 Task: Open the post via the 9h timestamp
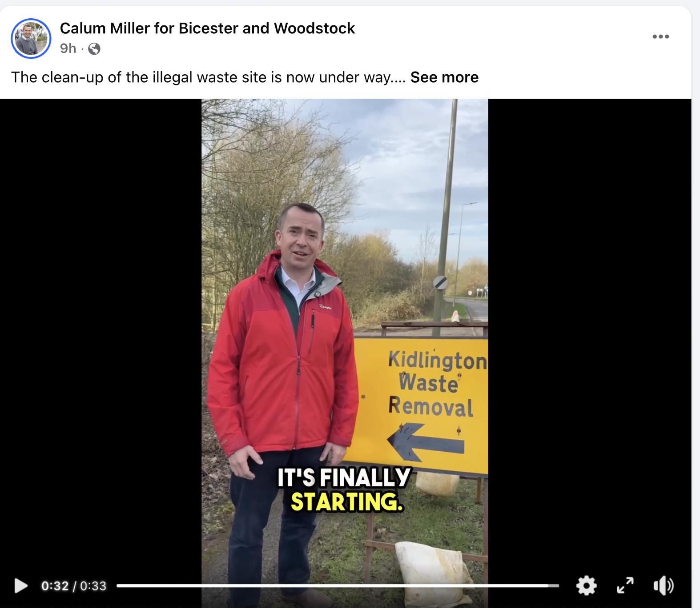pyautogui.click(x=68, y=48)
